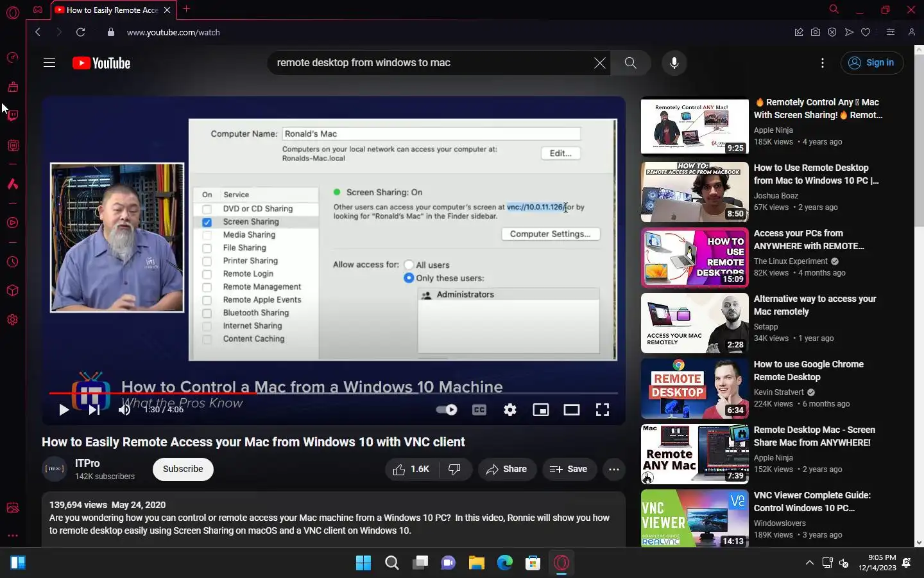Open browser tab search magnifier
This screenshot has width=924, height=578.
pos(834,10)
